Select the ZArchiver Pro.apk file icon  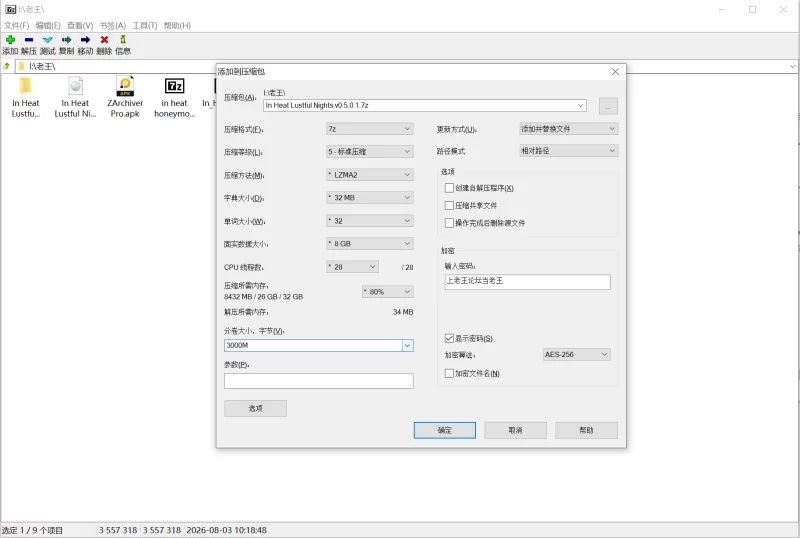point(125,86)
